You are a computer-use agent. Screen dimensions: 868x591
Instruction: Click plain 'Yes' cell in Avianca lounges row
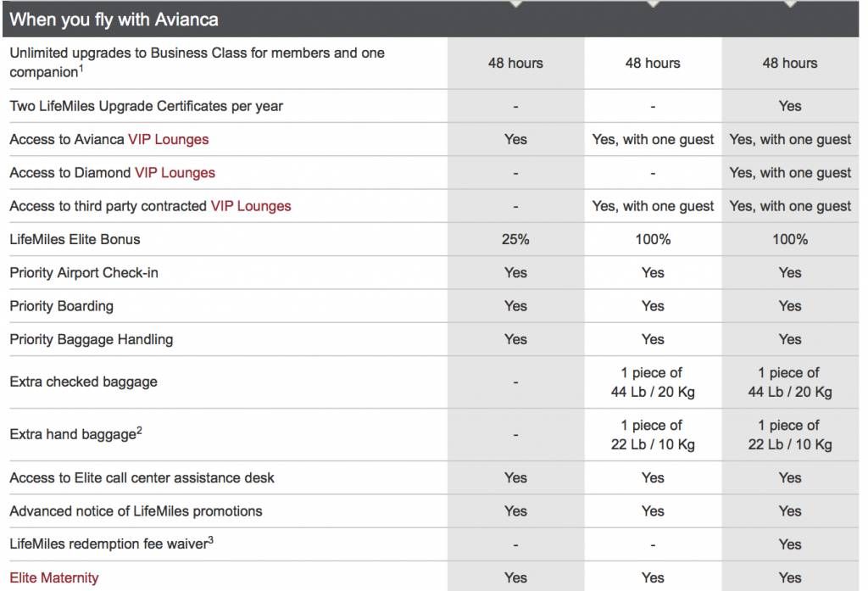click(x=515, y=140)
